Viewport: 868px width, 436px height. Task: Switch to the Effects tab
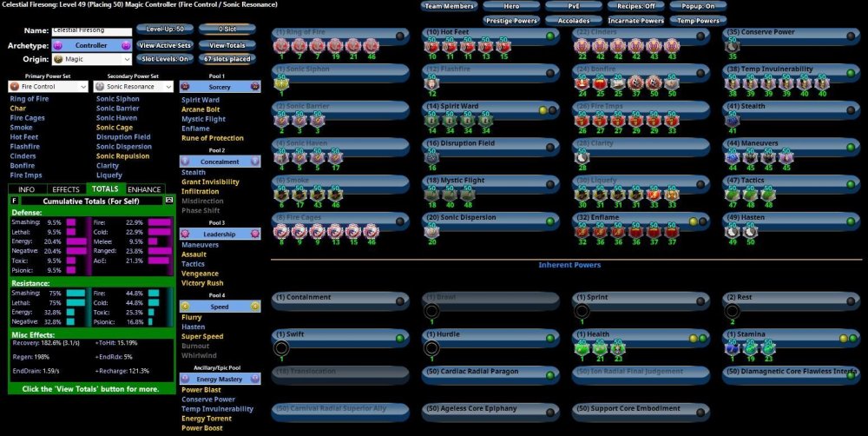(x=66, y=188)
